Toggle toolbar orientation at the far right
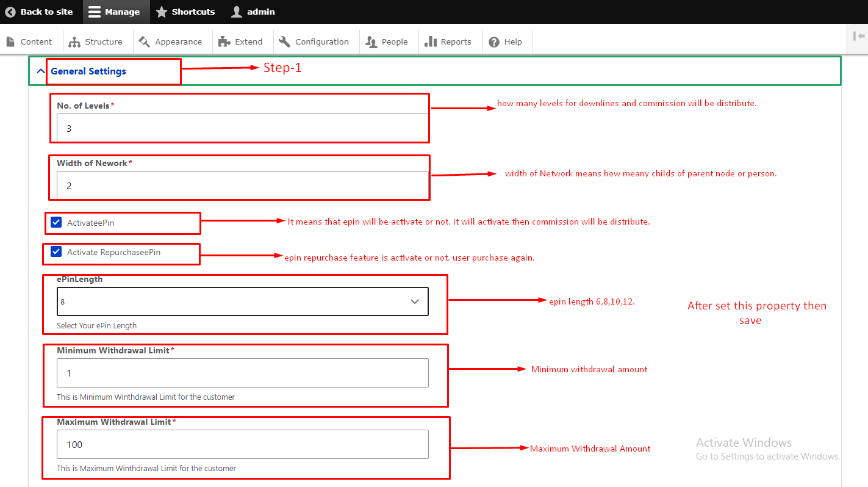 point(859,36)
